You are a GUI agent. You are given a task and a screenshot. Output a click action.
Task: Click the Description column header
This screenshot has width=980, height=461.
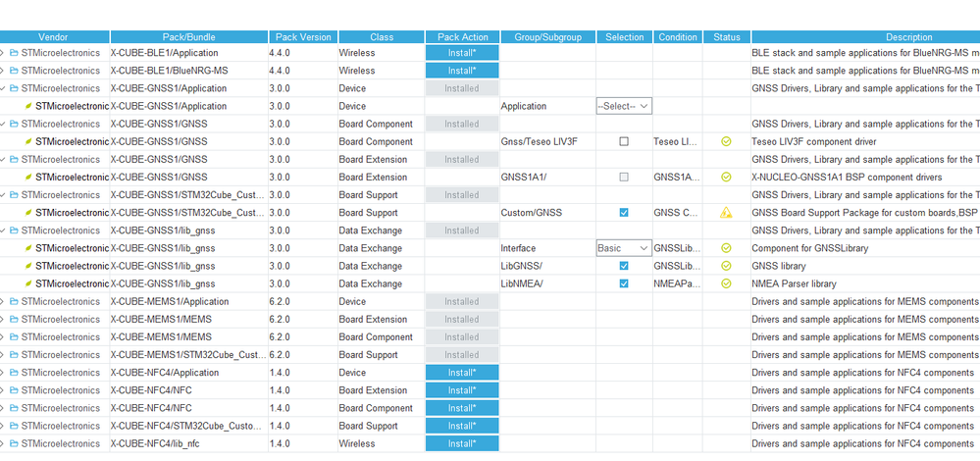pos(865,37)
